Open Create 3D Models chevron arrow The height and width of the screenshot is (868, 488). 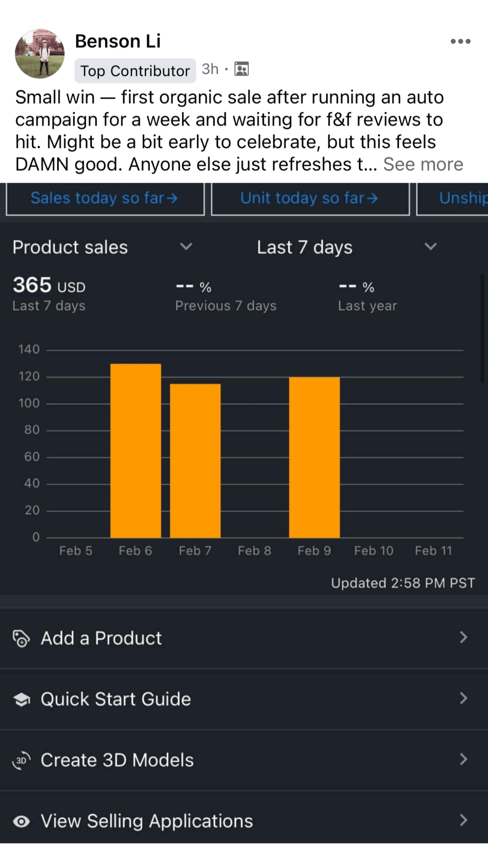point(463,759)
